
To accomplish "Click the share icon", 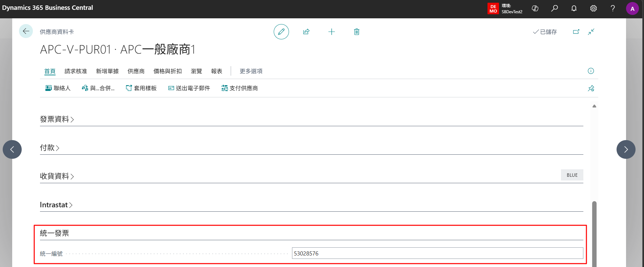I will [306, 32].
